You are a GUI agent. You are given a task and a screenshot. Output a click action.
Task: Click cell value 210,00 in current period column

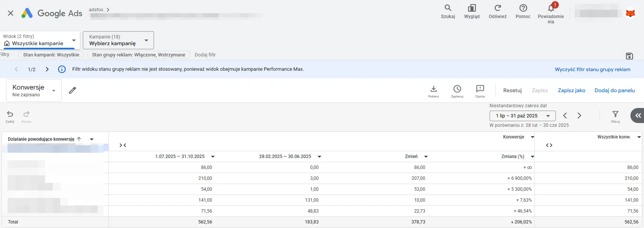pyautogui.click(x=205, y=178)
